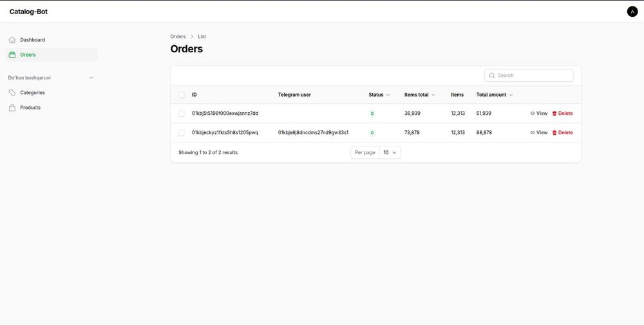Screen dimensions: 644x325
Task: Click status badge of order 01kbj5t5196f000exwjsnnz7dd
Action: [x=372, y=113]
